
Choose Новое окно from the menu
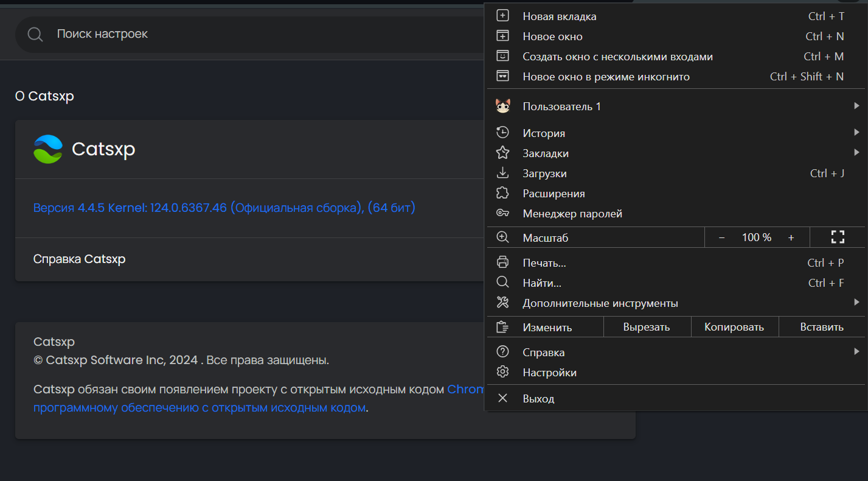coord(676,37)
